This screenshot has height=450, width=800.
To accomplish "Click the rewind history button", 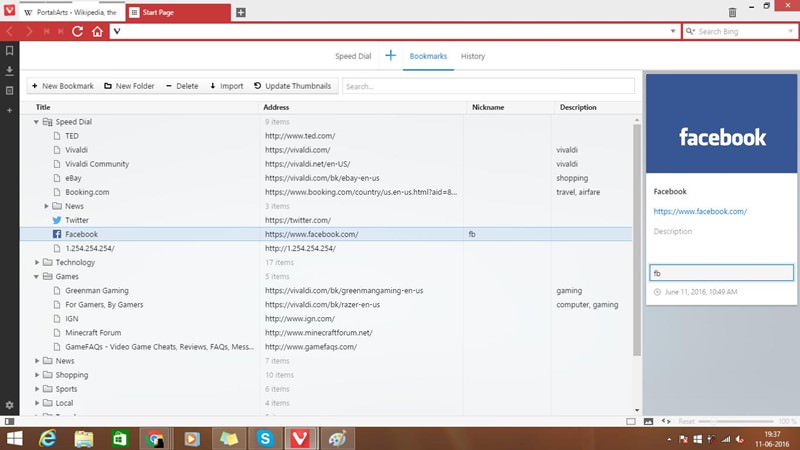I will click(x=46, y=32).
